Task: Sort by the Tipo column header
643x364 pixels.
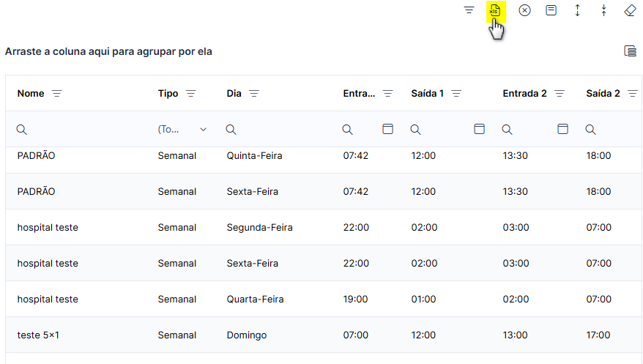Action: (168, 94)
